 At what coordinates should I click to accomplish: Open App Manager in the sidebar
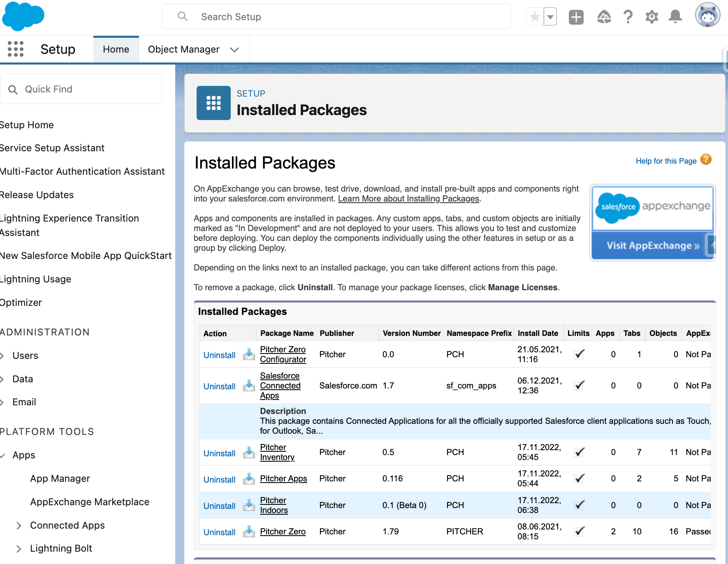coord(60,478)
